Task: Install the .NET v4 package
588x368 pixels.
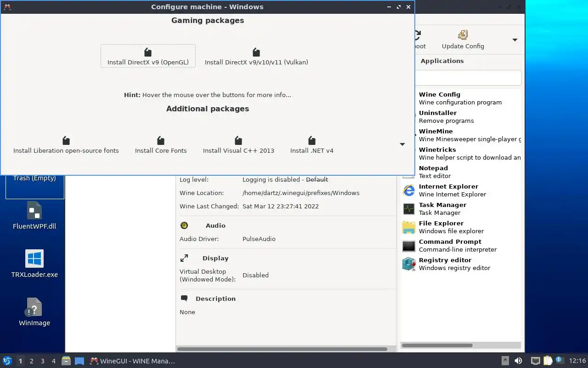Action: coord(312,144)
